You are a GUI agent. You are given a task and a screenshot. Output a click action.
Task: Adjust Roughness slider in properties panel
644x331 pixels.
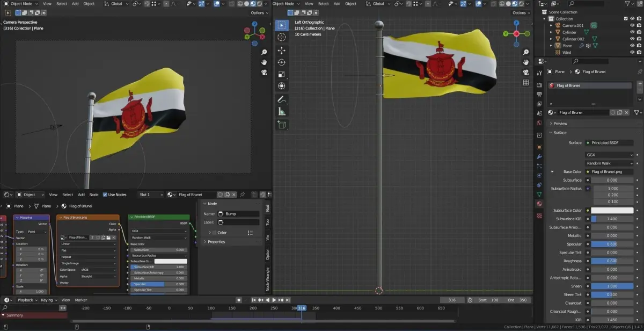[612, 261]
